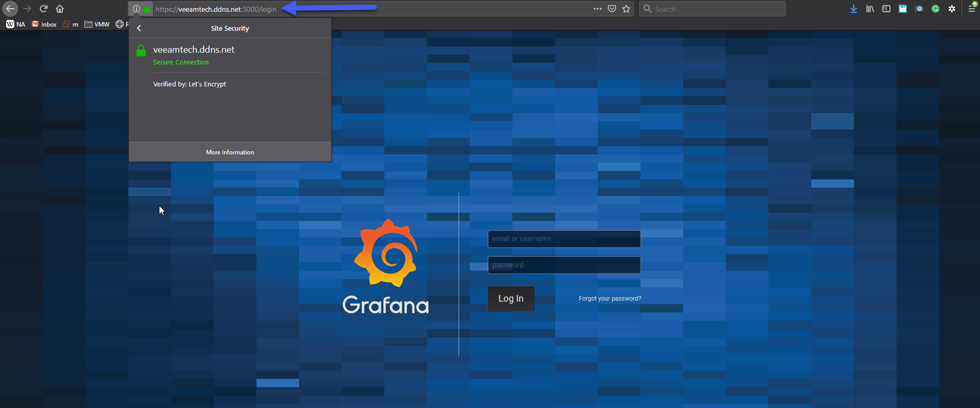Go back in the Site Security panel
This screenshot has height=408, width=980.
[139, 28]
